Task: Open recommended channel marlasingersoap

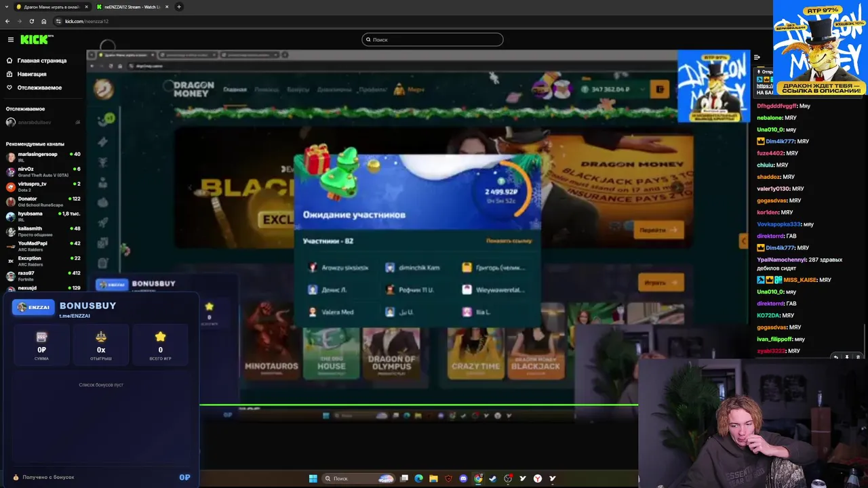Action: point(43,156)
